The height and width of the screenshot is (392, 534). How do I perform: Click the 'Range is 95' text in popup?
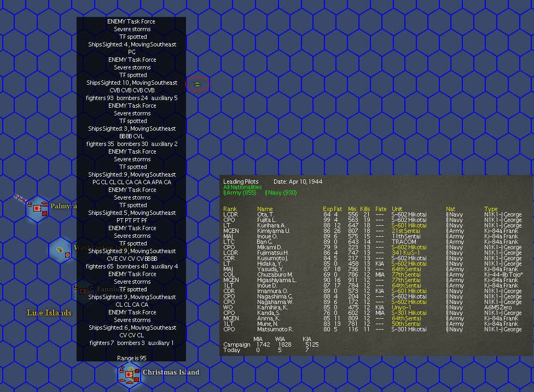[x=131, y=358]
